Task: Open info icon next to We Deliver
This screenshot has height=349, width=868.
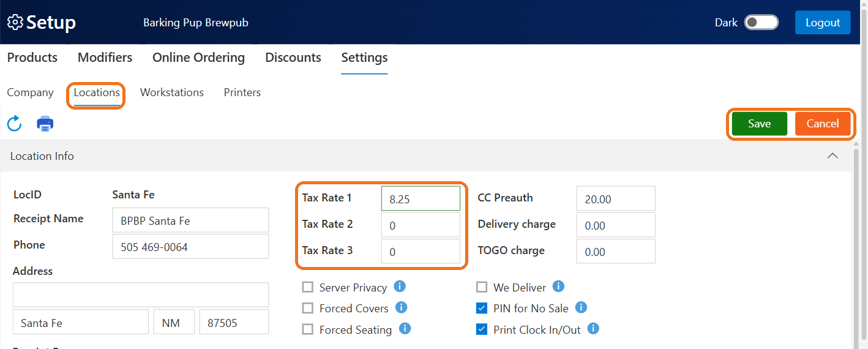Action: pos(558,287)
